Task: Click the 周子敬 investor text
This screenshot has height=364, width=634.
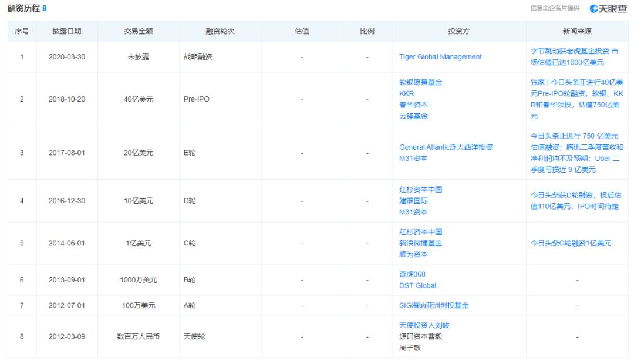Action: [x=410, y=348]
